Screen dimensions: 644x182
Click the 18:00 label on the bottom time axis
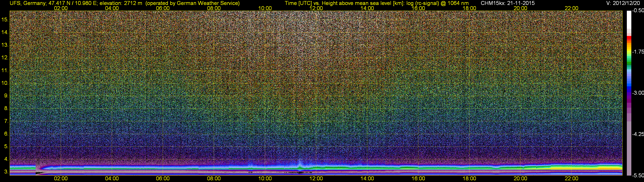coord(469,179)
